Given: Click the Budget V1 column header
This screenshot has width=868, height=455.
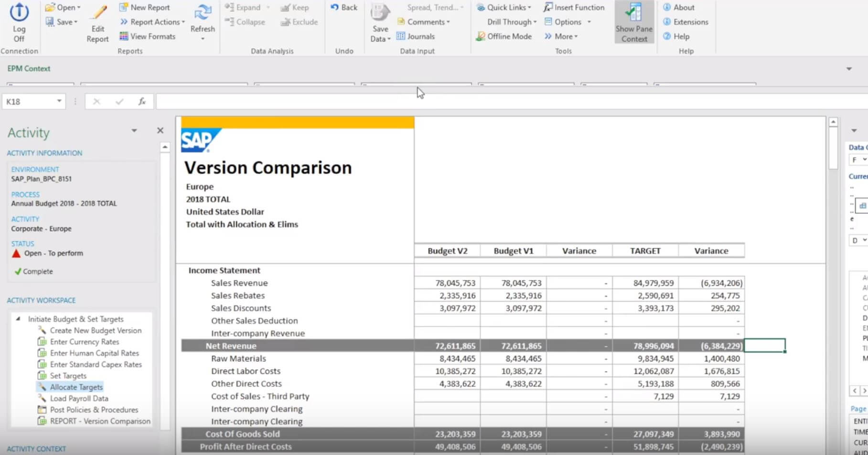Looking at the screenshot, I should (x=513, y=251).
